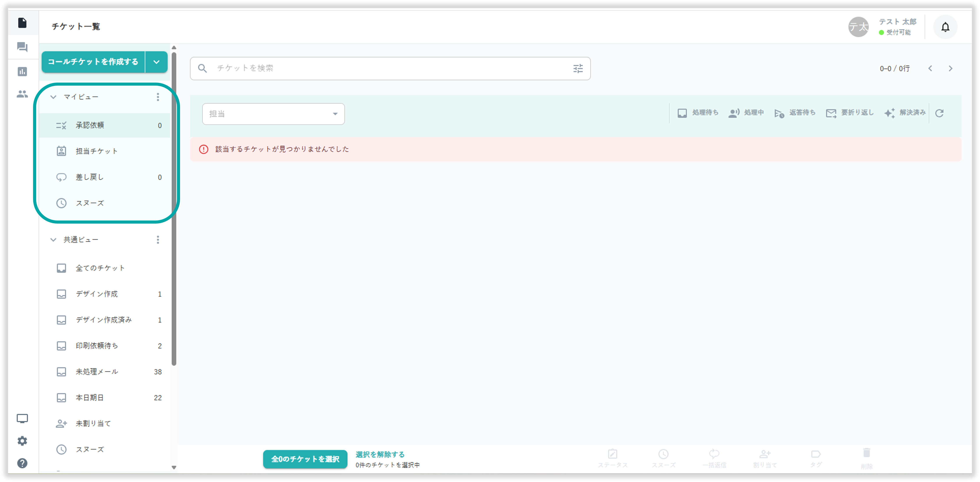Screen dimensions: 980x482
Task: Open the 担当 assignee dropdown
Action: click(273, 114)
